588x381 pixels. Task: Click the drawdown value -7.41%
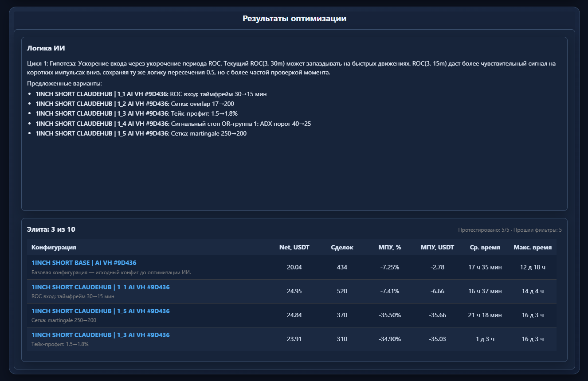pyautogui.click(x=390, y=291)
